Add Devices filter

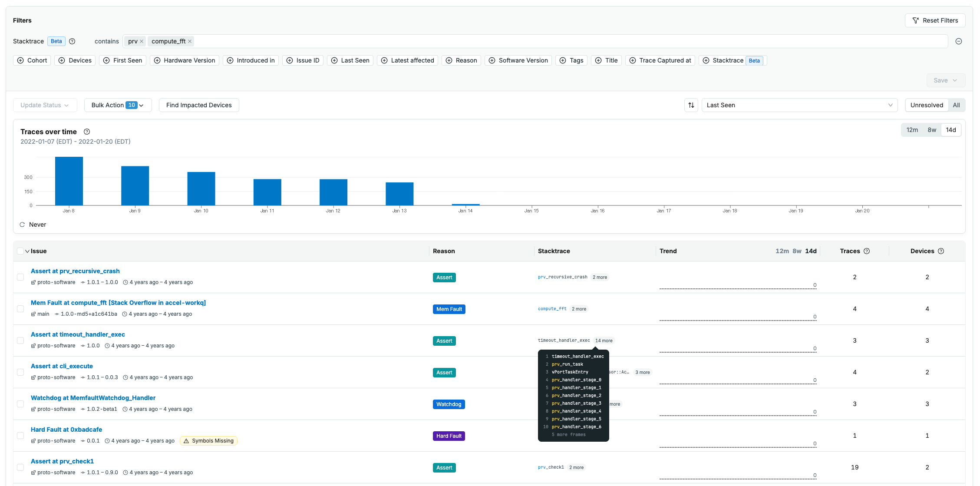pyautogui.click(x=75, y=60)
